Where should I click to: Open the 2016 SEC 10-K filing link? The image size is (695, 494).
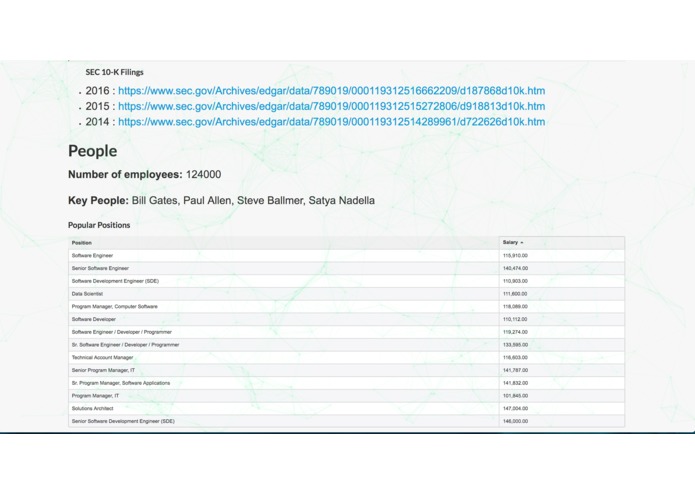[332, 91]
